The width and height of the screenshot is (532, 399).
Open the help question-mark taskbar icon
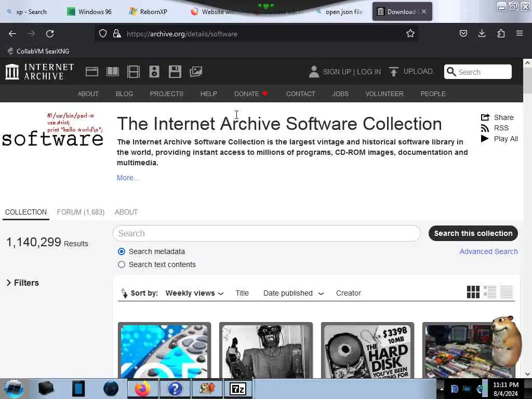tap(175, 389)
